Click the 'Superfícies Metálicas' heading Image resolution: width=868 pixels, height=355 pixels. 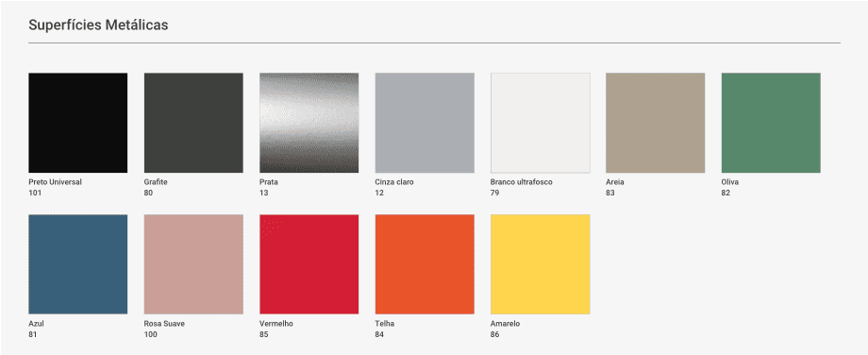[x=98, y=25]
